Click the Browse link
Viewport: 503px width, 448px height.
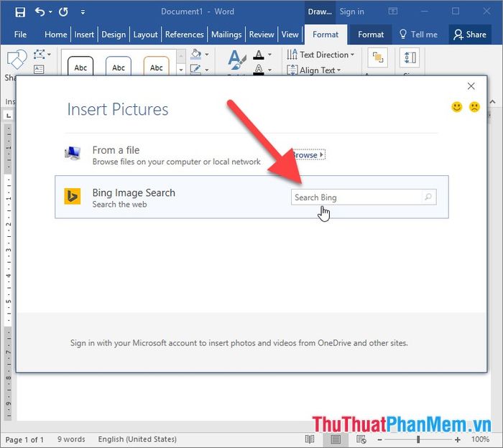[308, 155]
